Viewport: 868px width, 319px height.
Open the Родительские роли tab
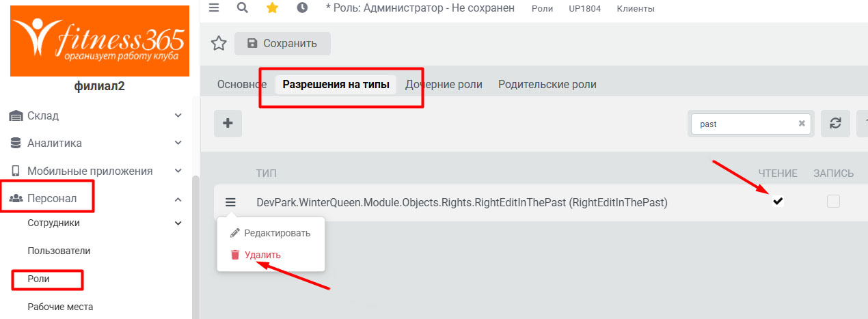[x=547, y=85]
